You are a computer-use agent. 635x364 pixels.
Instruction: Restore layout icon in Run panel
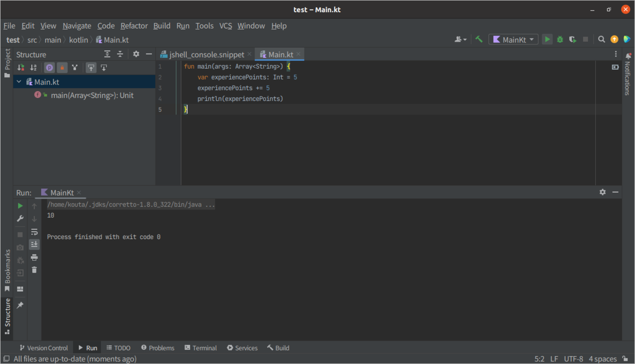(20, 289)
